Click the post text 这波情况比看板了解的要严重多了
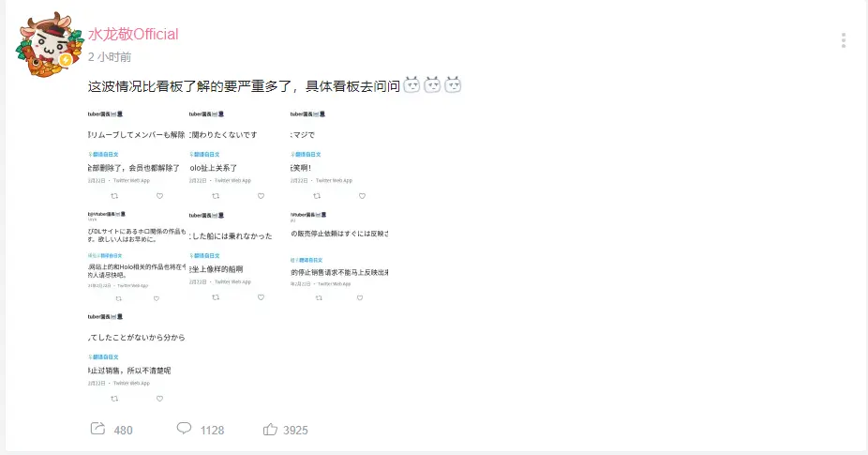Screen dimensions: 868x455 [x=190, y=86]
